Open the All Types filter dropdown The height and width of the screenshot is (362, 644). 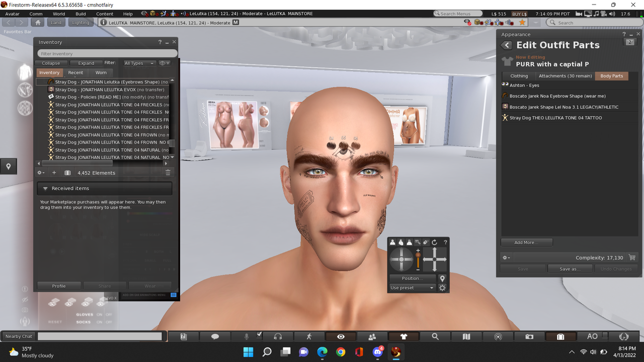[x=139, y=63]
